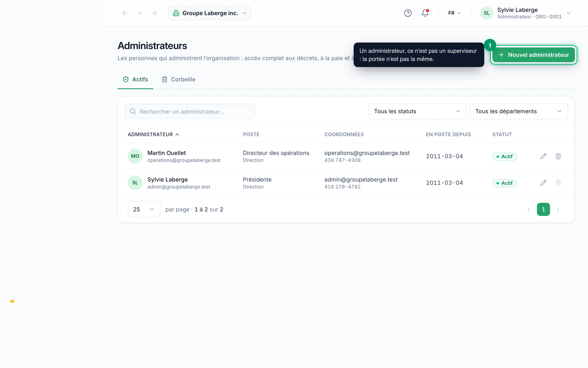Viewport: 588px width, 368px height.
Task: Click the EN POSTE DEPUIS column header
Action: (x=448, y=135)
